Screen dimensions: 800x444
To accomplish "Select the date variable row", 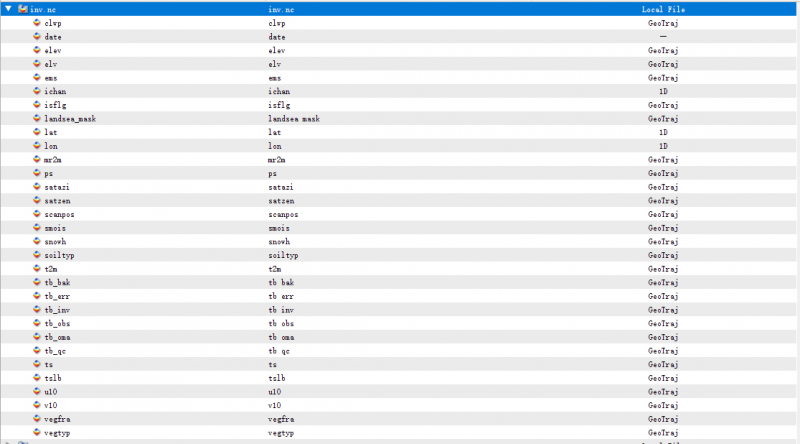I will 53,36.
